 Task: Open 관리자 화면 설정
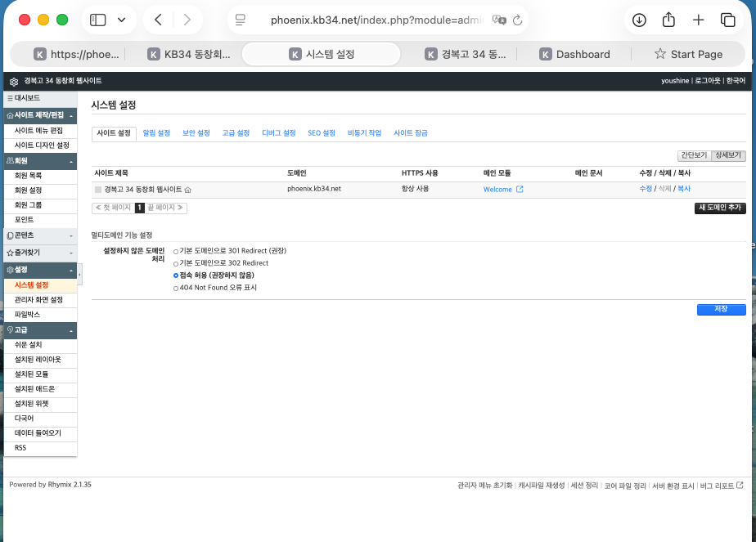(40, 300)
